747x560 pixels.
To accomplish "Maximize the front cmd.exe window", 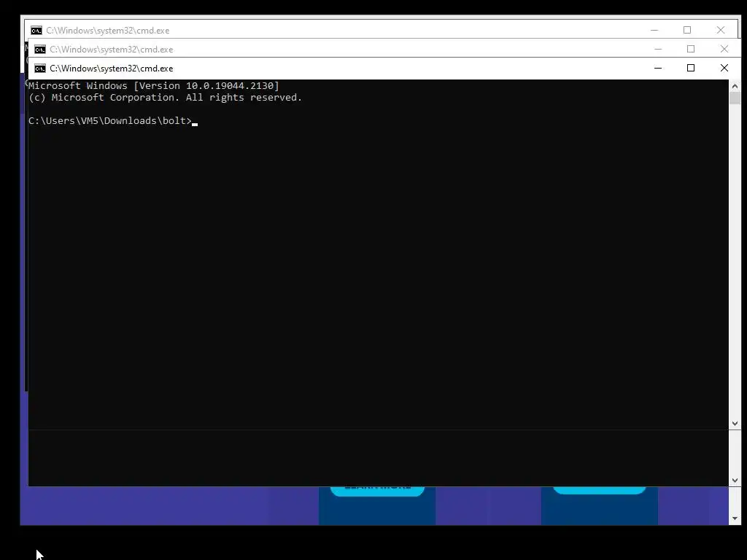I will (x=691, y=68).
